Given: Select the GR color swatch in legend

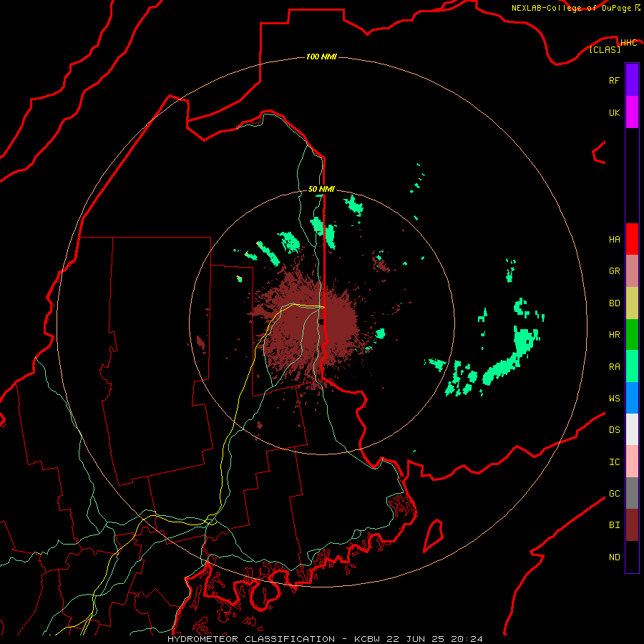Looking at the screenshot, I should coord(632,270).
